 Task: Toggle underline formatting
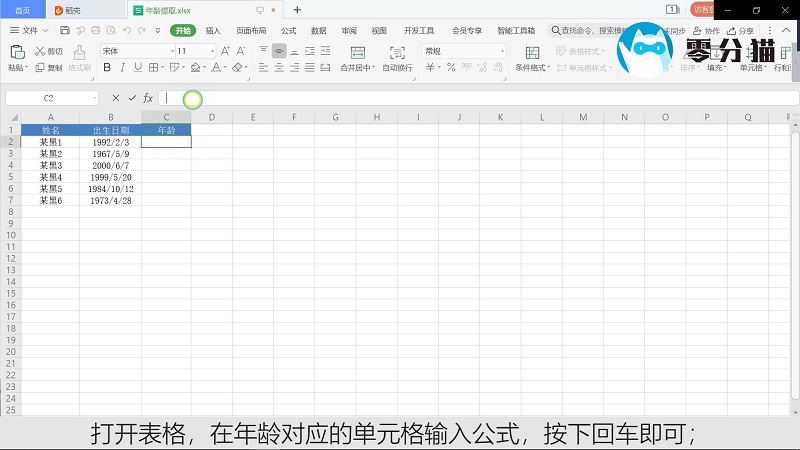[x=137, y=68]
